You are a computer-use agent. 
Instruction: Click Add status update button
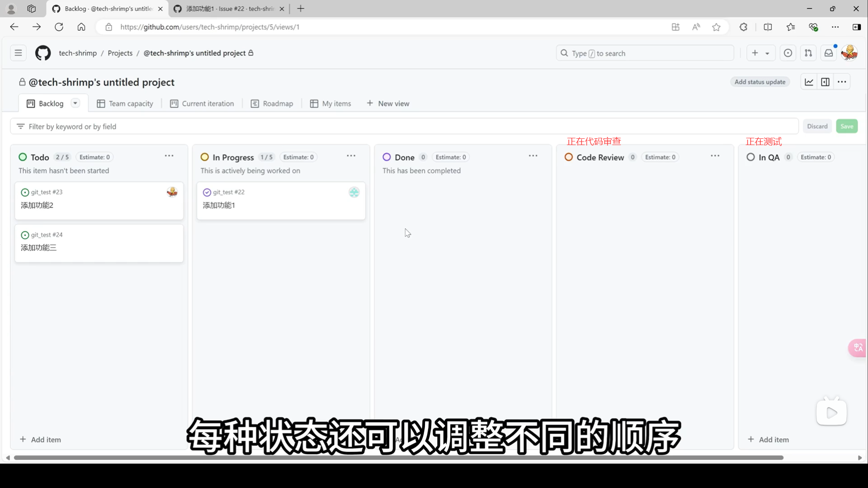click(759, 82)
